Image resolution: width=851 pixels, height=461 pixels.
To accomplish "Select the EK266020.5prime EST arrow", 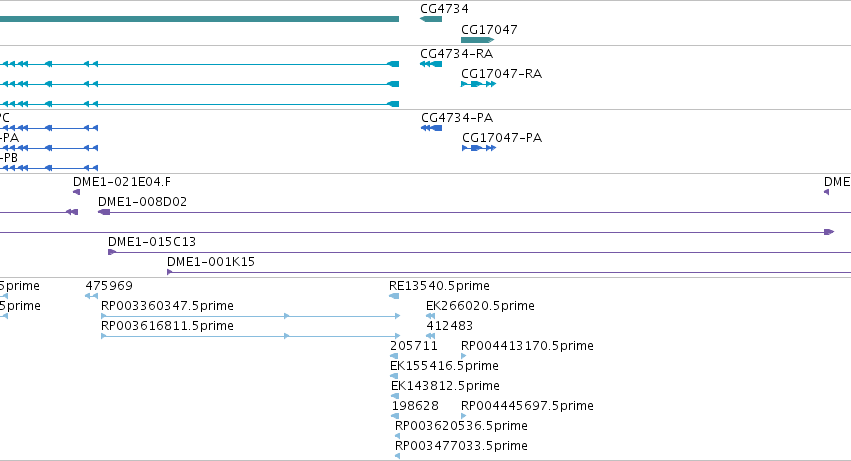I will [430, 316].
